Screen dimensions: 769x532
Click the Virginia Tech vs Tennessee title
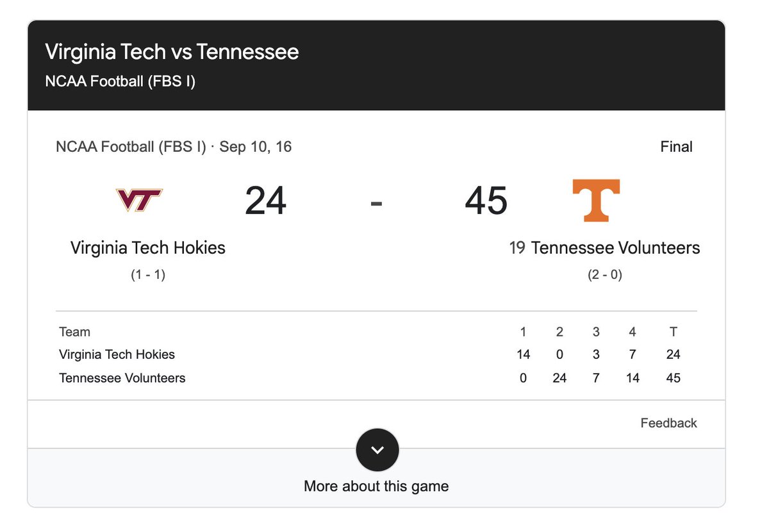[x=172, y=52]
